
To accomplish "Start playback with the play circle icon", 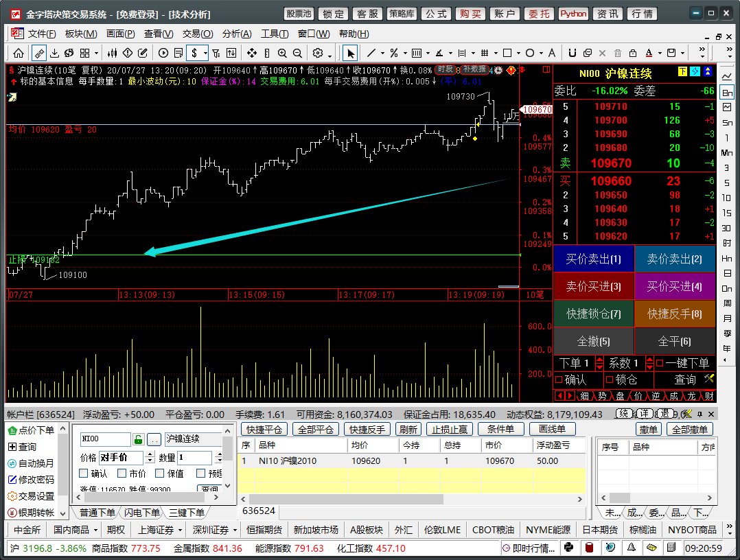I will [163, 53].
